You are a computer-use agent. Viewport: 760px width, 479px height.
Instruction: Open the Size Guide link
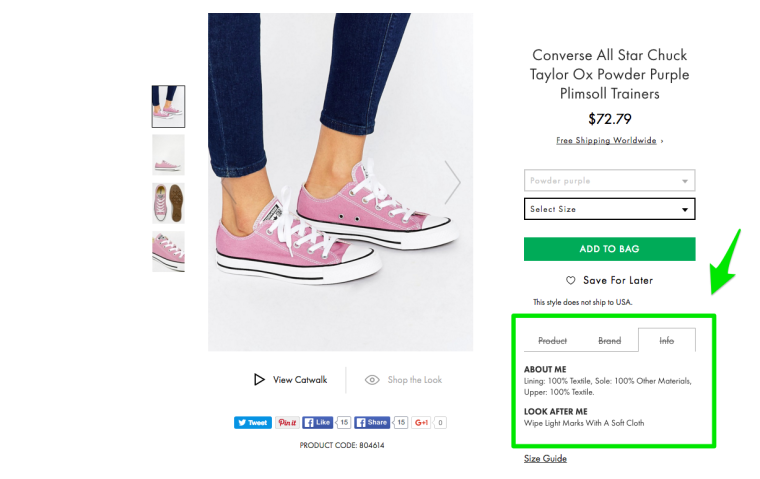pos(545,459)
